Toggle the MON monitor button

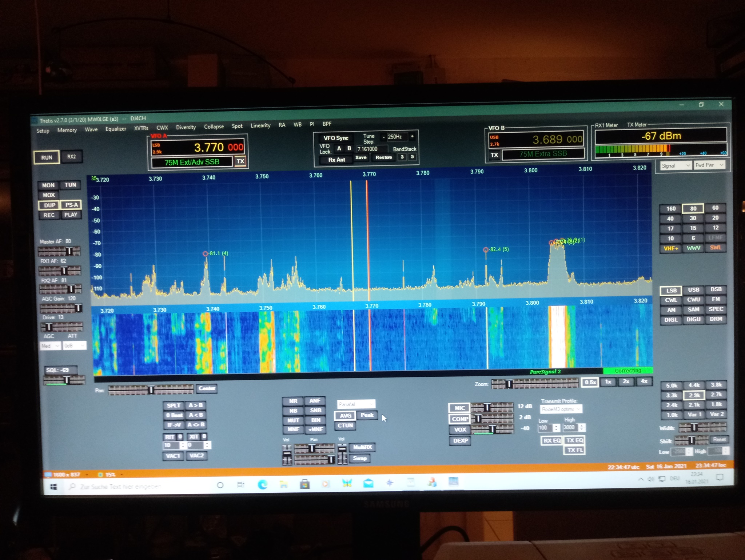tap(48, 185)
